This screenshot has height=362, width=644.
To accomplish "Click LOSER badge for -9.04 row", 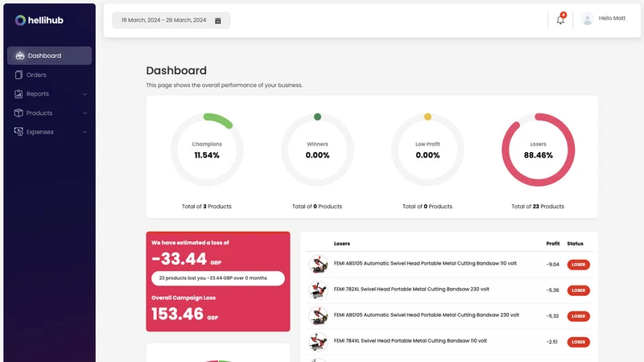I will point(578,265).
